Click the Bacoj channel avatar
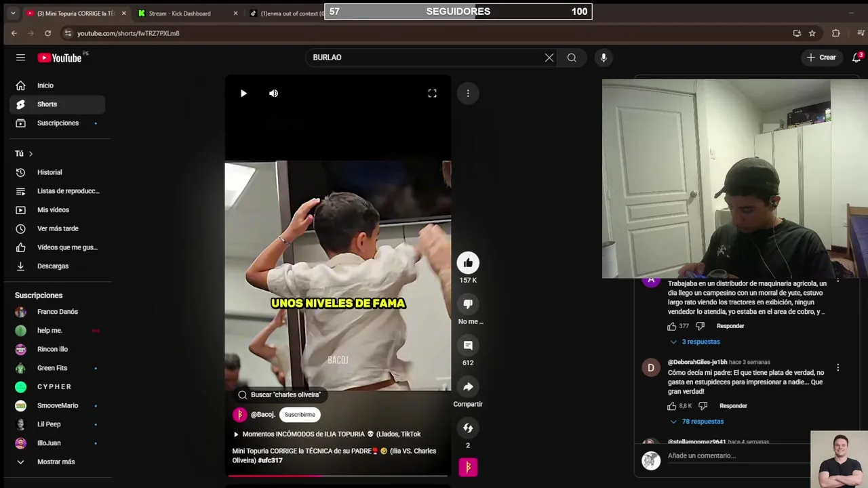The image size is (868, 488). pyautogui.click(x=239, y=415)
